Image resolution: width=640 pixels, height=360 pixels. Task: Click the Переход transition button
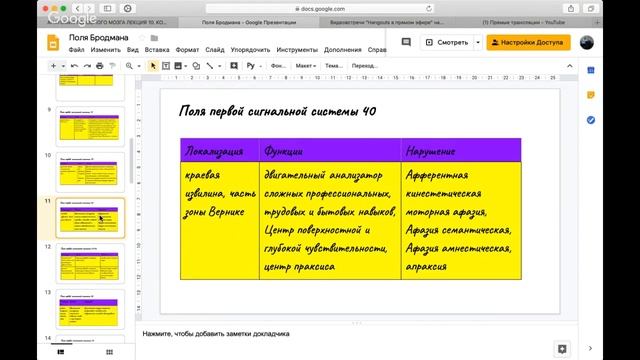(x=364, y=66)
